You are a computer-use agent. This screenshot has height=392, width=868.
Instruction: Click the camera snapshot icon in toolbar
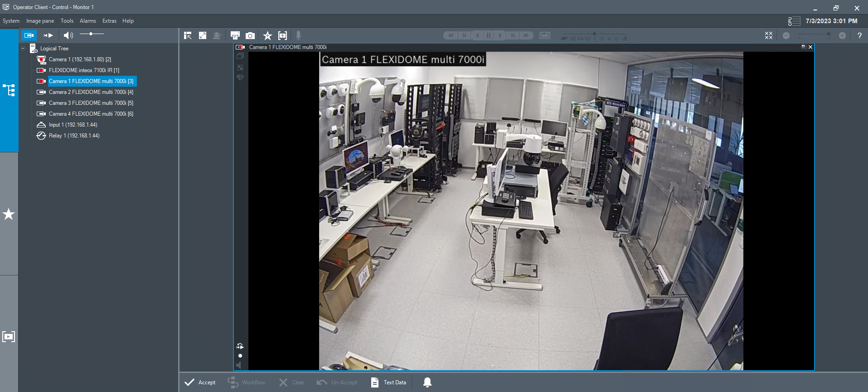[x=250, y=35]
